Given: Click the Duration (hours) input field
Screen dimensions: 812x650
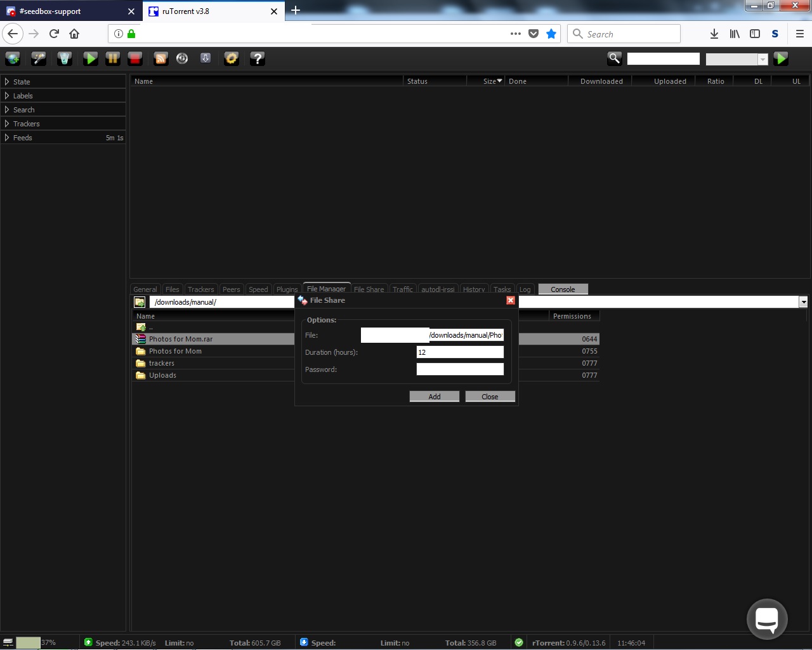Looking at the screenshot, I should 460,352.
